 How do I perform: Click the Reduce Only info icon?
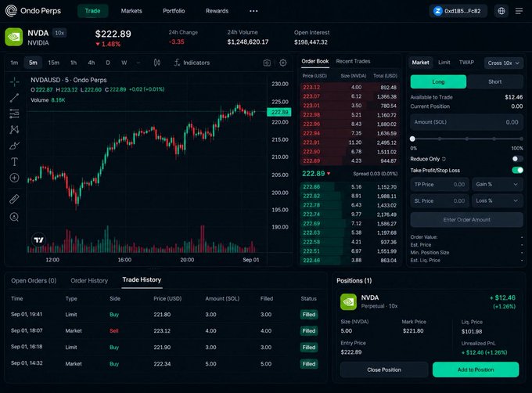444,159
